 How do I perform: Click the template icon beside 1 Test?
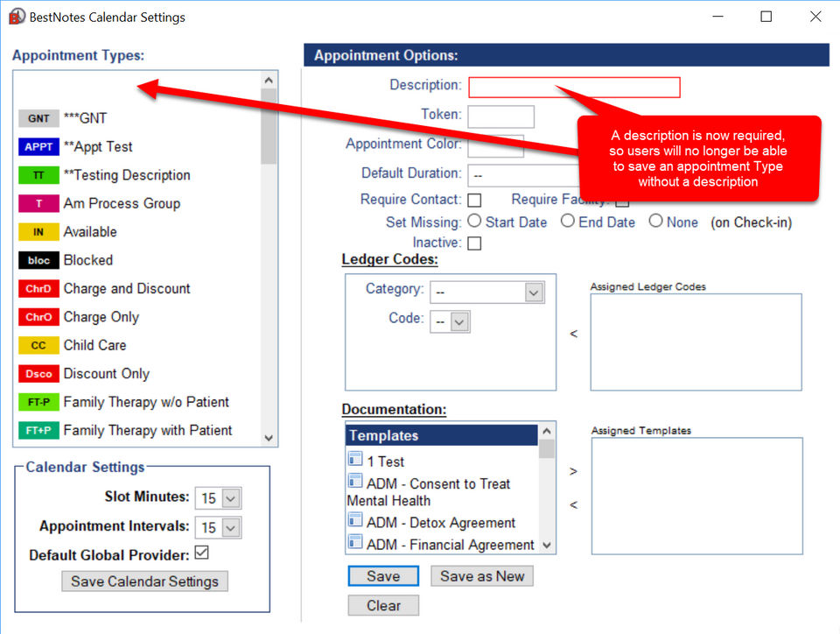(355, 459)
